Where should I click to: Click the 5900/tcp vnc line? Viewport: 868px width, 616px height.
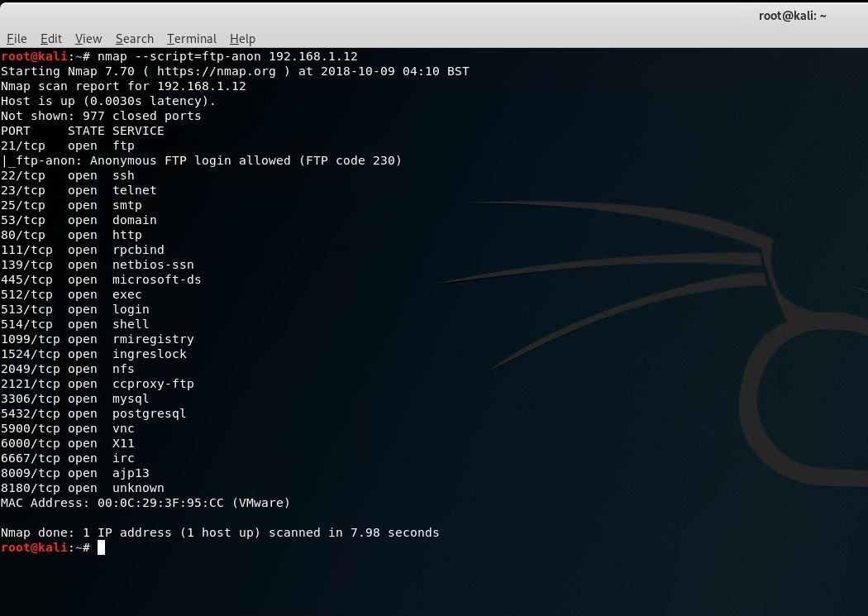tap(68, 428)
